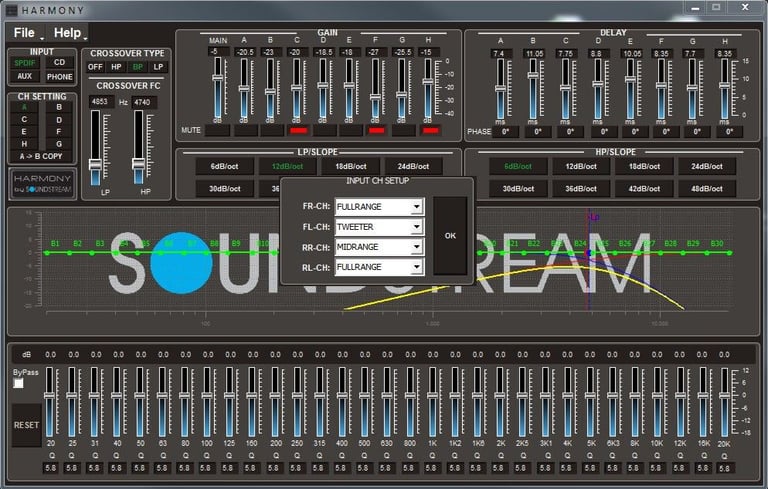Toggle mute for channel F gain
This screenshot has width=768, height=489.
[x=377, y=130]
